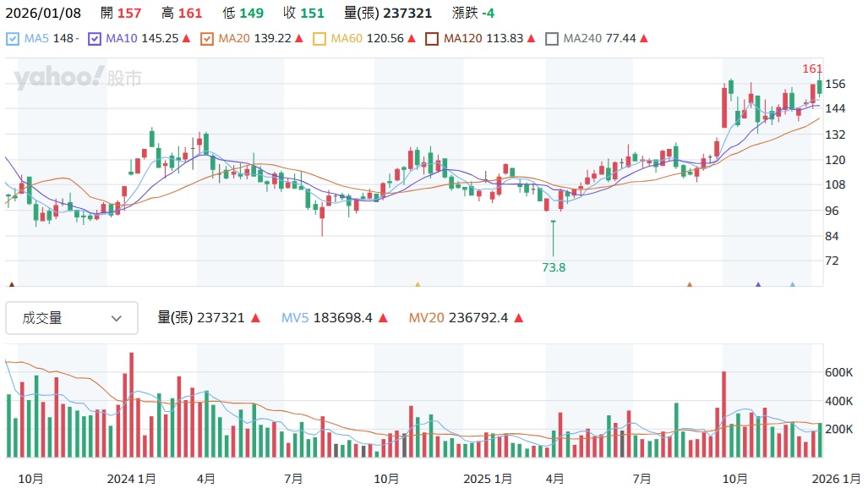Click the red up arrow beside MV20 value
868x494 pixels.
tap(518, 318)
